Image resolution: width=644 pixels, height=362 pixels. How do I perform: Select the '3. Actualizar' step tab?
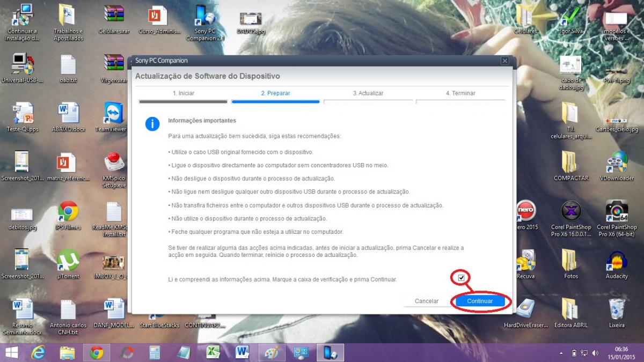pyautogui.click(x=368, y=93)
